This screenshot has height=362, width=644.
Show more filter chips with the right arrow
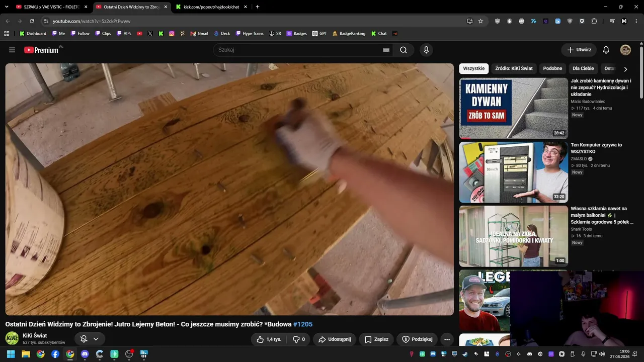tap(625, 69)
